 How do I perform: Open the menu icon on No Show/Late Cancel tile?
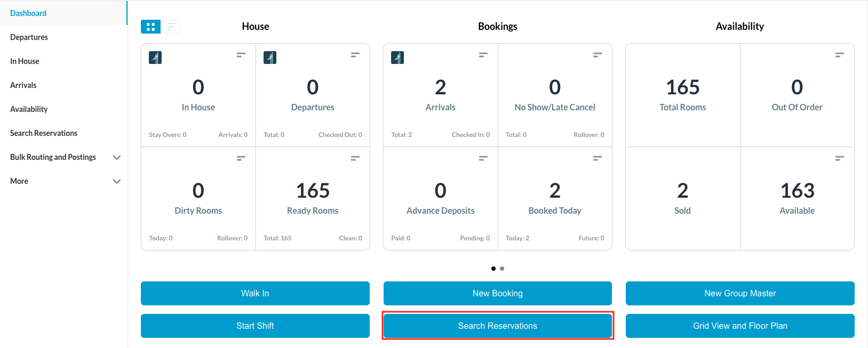pos(598,55)
